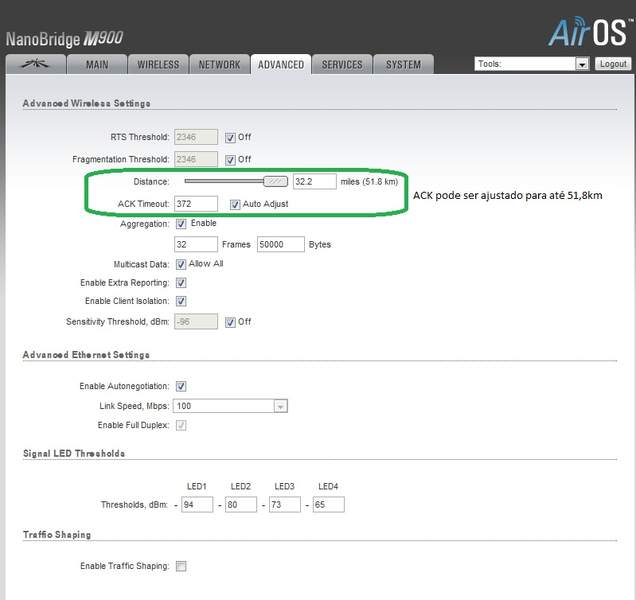636x600 pixels.
Task: Toggle Fragmentation Threshold Off checkbox
Action: point(230,160)
